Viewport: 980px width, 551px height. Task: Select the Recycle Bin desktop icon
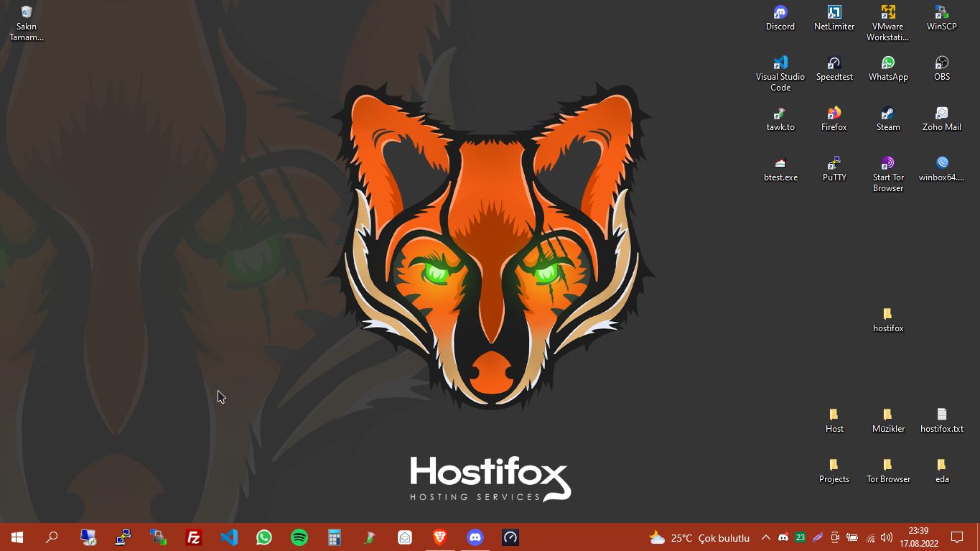[x=27, y=24]
